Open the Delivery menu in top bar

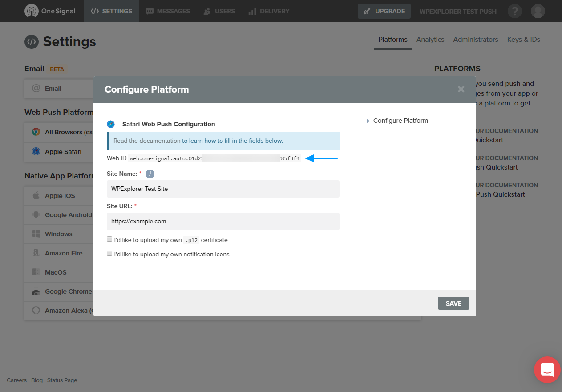coord(269,11)
